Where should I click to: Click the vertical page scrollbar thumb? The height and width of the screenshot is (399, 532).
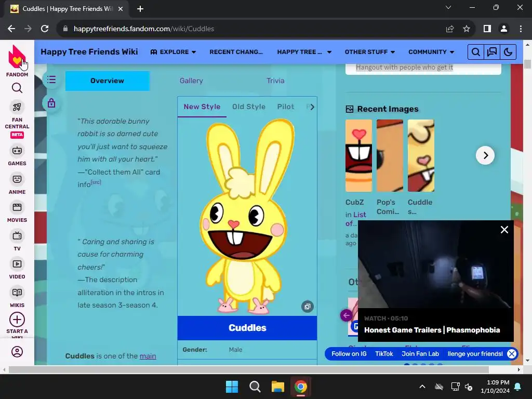(527, 64)
